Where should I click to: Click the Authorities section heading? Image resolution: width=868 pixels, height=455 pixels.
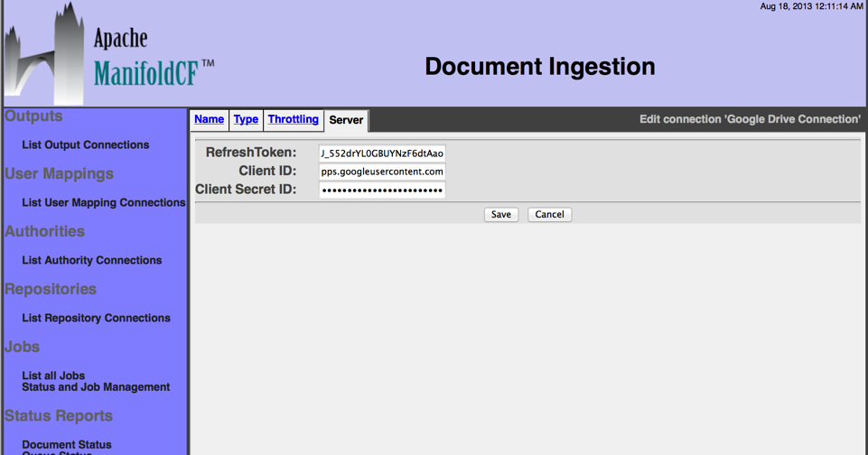[45, 231]
